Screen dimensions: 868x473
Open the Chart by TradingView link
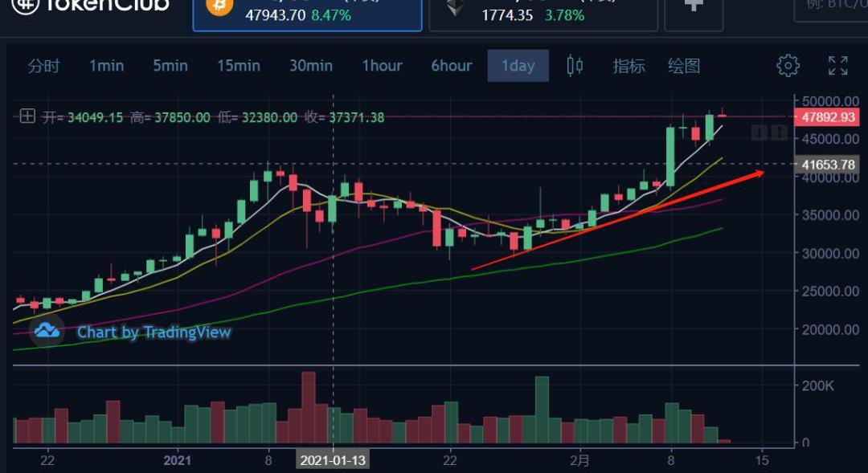point(154,332)
